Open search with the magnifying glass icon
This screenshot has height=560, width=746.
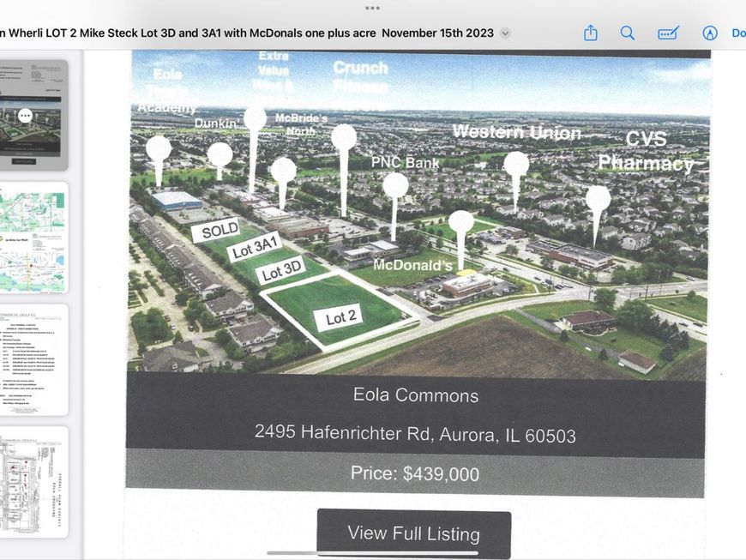pos(628,33)
